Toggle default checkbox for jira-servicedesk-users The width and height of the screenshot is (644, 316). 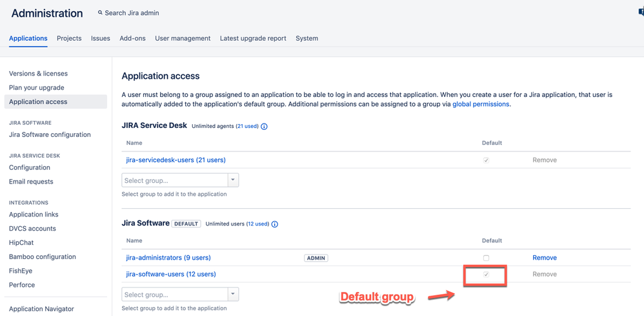point(486,160)
